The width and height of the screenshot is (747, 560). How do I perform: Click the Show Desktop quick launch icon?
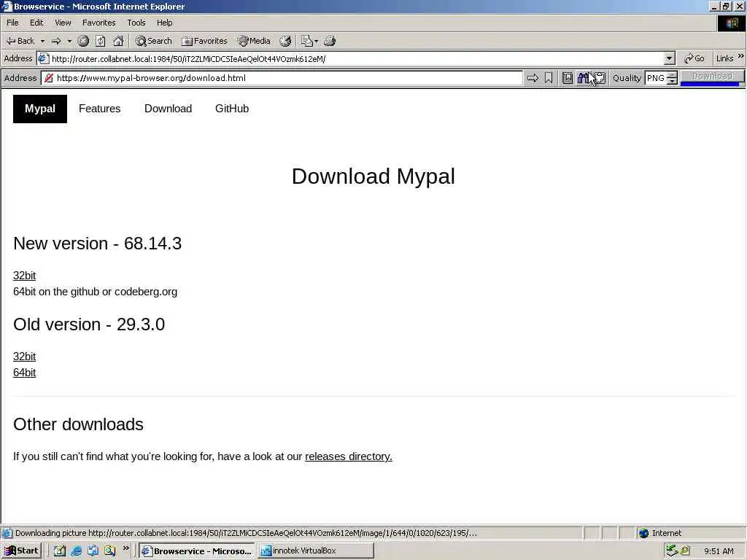click(x=59, y=551)
